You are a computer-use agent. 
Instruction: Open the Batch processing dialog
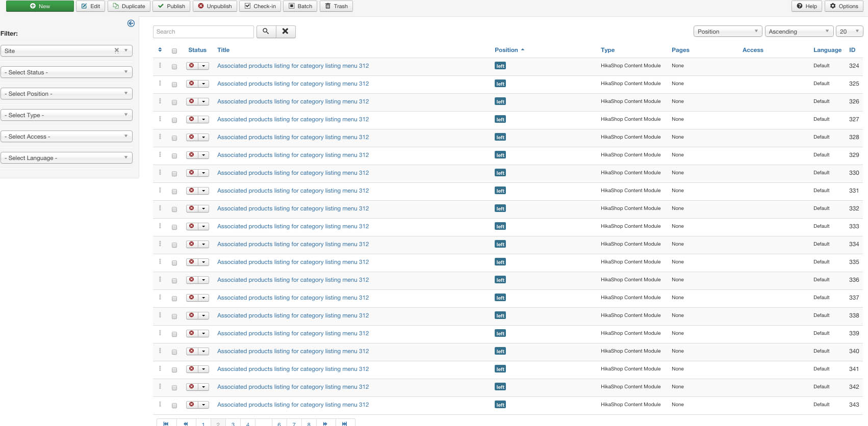tap(300, 6)
